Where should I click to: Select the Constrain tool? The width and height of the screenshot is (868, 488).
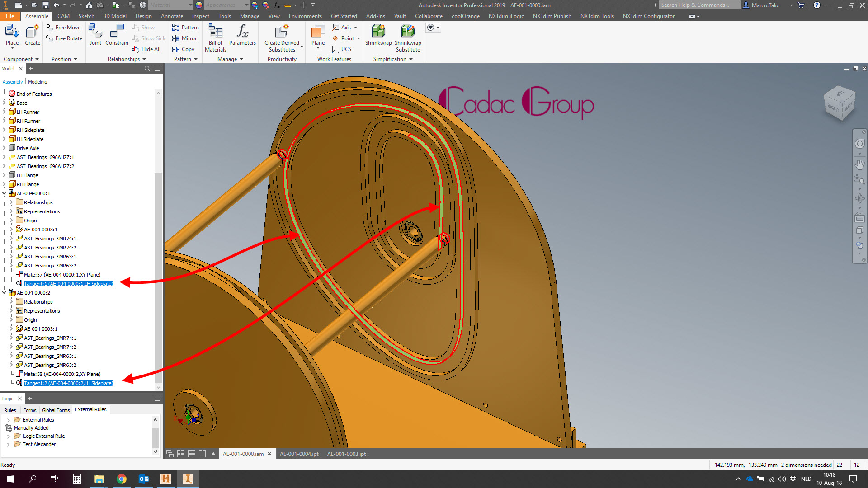tap(117, 35)
